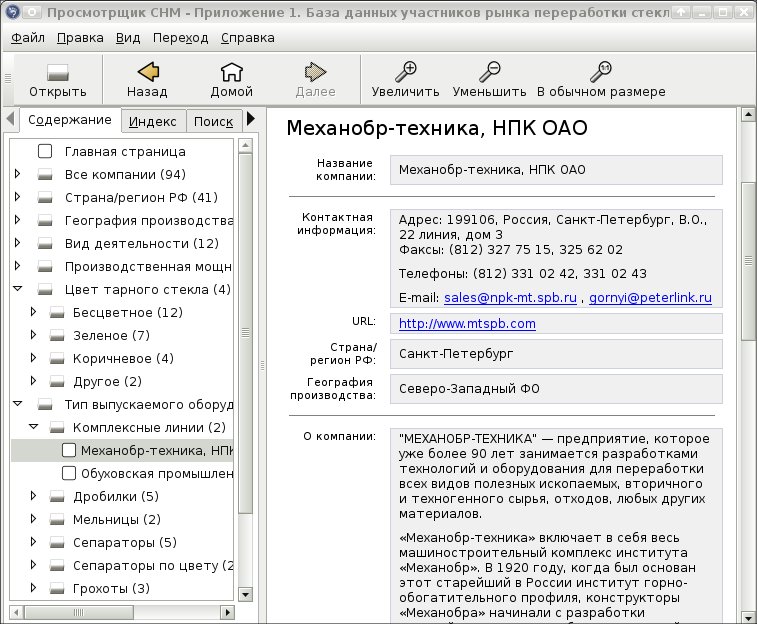
Task: Zoom in with Увеличить magnifier
Action: tap(406, 71)
